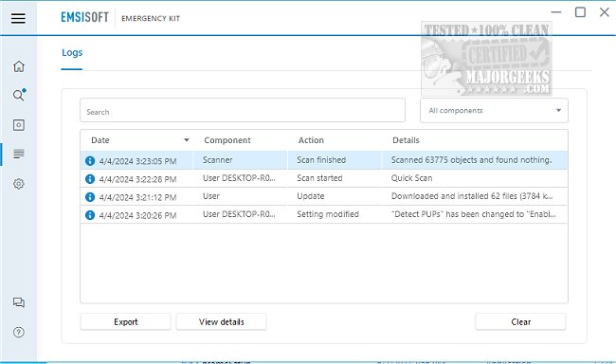Click the "Detect PUPs" has been changed cell

point(474,214)
